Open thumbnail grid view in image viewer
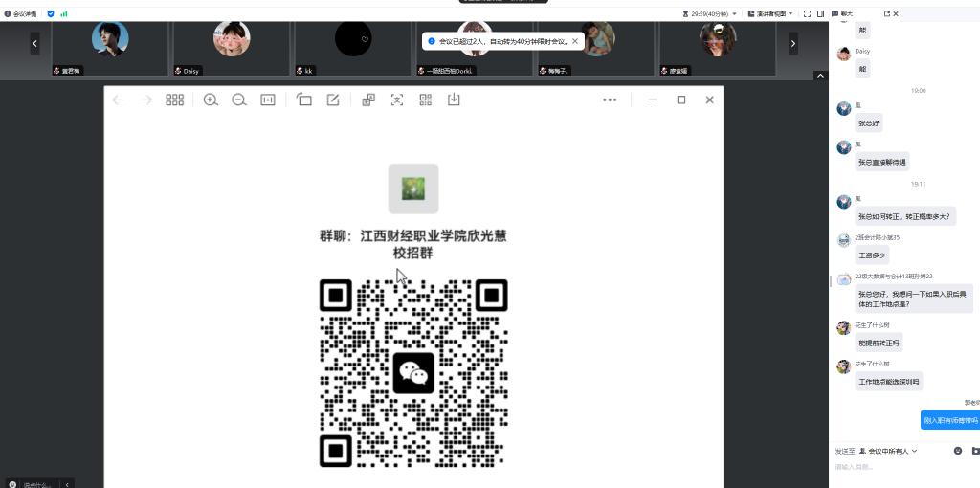Viewport: 980px width, 488px height. click(174, 100)
